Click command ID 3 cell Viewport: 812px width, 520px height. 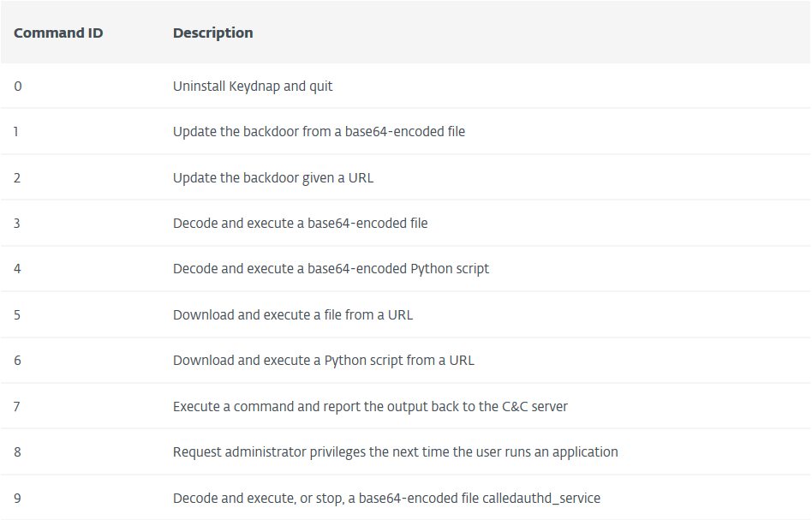point(17,224)
